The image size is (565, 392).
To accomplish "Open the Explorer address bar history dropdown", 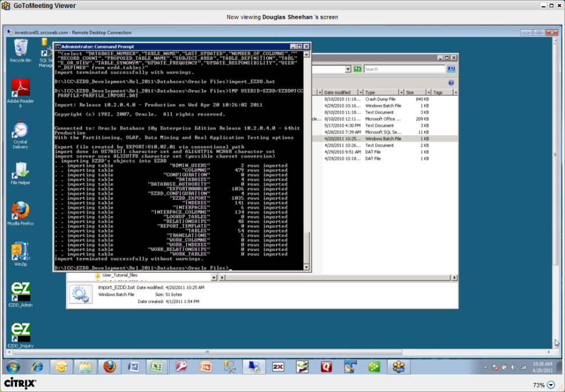I will [348, 69].
